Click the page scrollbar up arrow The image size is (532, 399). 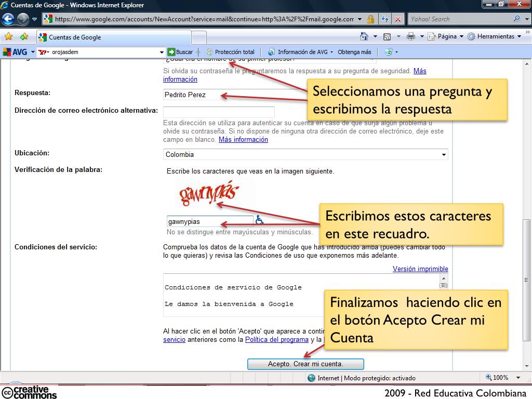(x=527, y=64)
